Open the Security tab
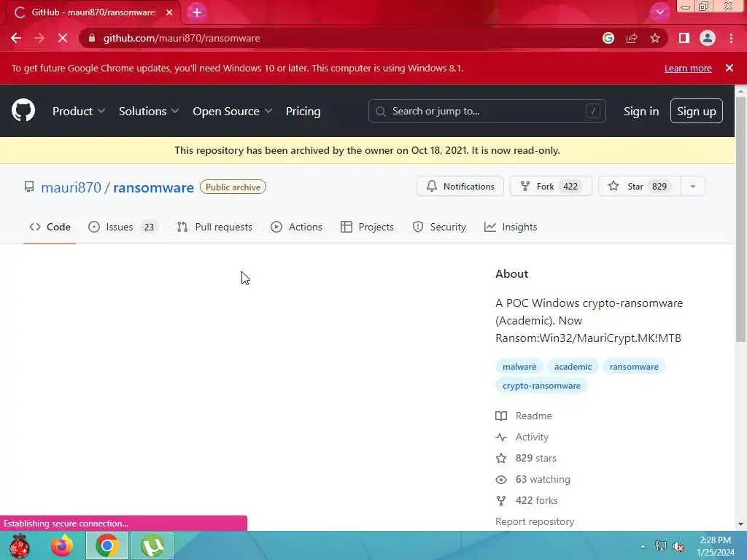Screen dimensions: 747x560 point(438,227)
